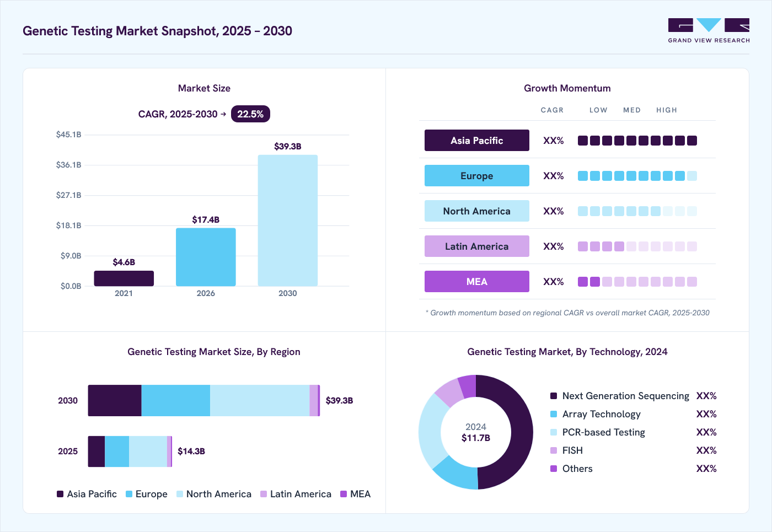Click the HIGH column header

point(667,110)
